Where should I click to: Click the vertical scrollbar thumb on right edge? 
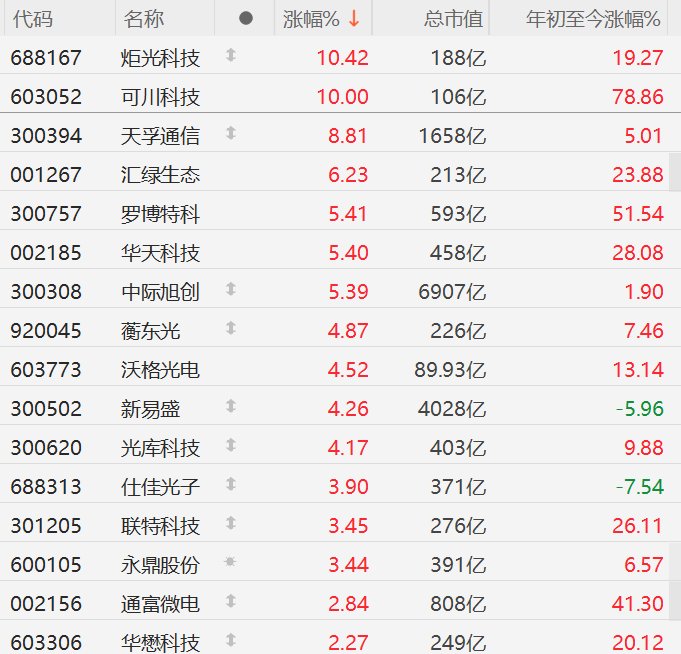coord(675,172)
